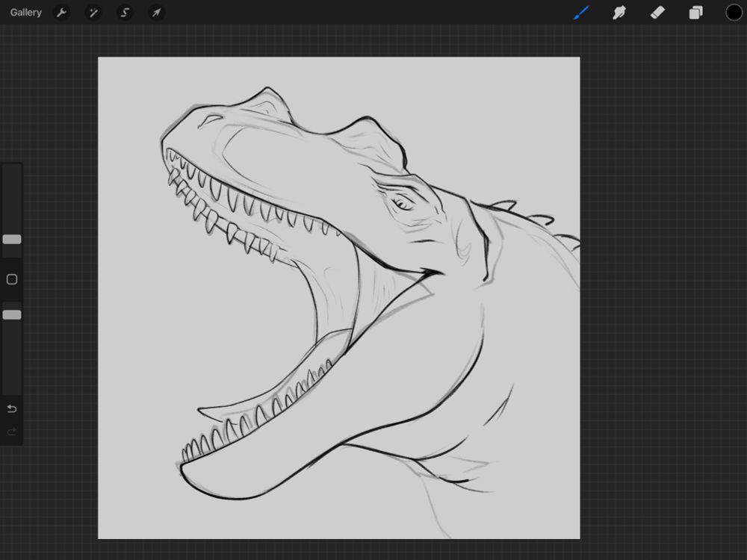The image size is (747, 560).
Task: Open the black color picker swatch
Action: (734, 13)
